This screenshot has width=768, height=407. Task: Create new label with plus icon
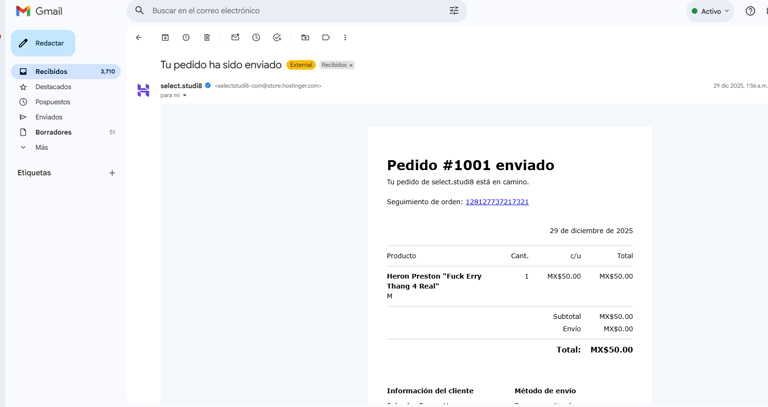[x=112, y=173]
